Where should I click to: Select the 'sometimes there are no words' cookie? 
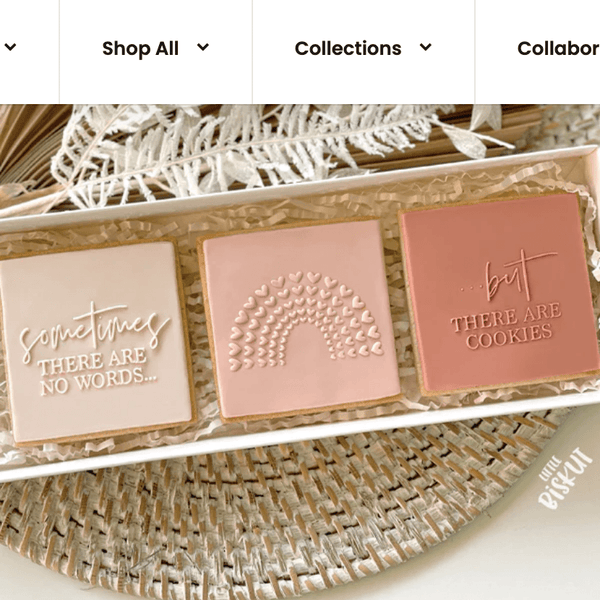point(97,341)
